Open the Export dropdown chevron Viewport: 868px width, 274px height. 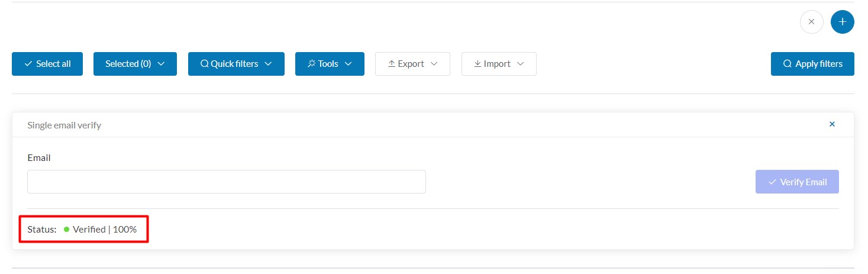click(434, 64)
